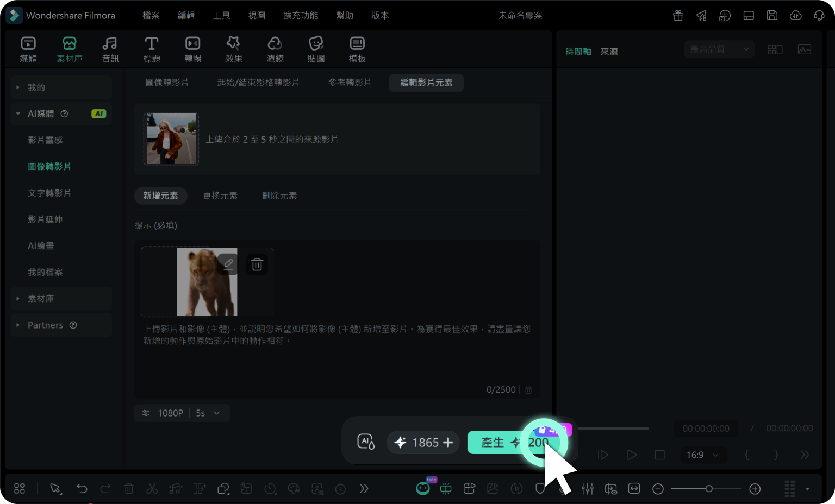Expand the 素材庫 sidebar section
Screen dimensions: 835x504
click(61, 299)
